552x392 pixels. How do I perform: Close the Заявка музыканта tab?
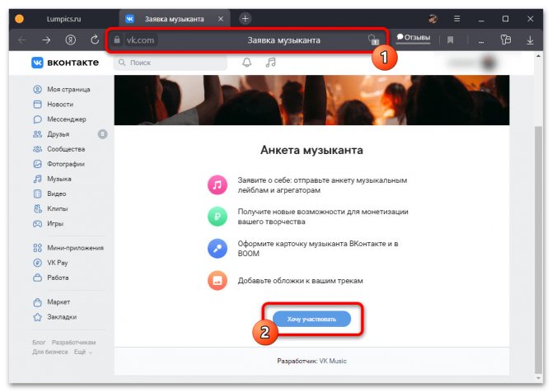pyautogui.click(x=221, y=19)
